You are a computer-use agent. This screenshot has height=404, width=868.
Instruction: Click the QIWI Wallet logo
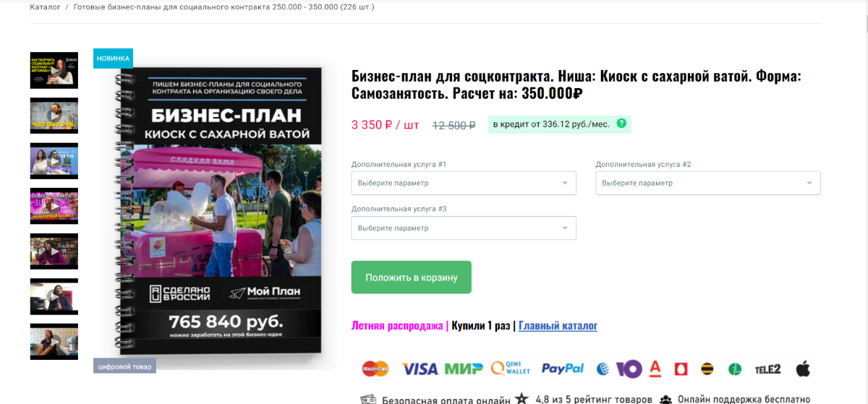[x=511, y=369]
